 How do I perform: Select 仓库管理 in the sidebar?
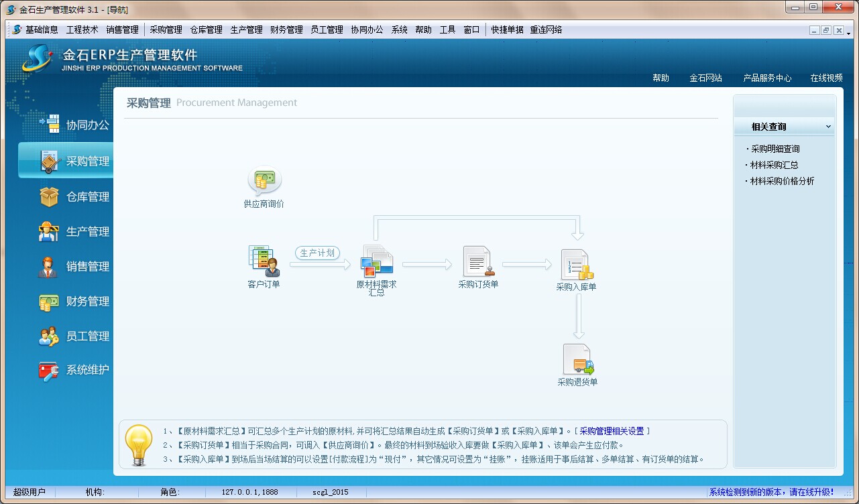pos(74,196)
